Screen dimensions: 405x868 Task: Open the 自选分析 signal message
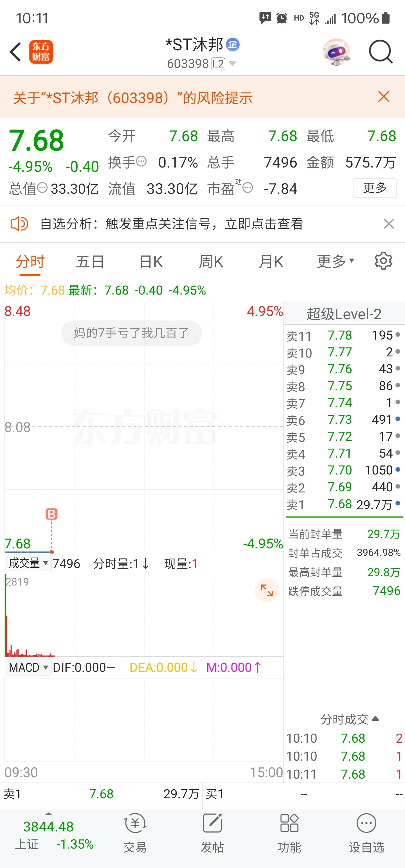click(172, 224)
